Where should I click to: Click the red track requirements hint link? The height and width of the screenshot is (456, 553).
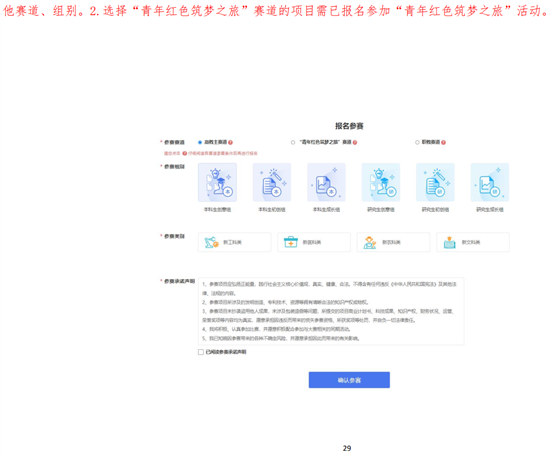point(223,153)
